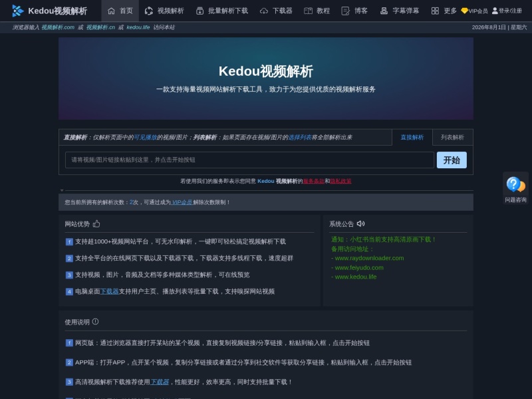Open the VIP会员 link in quota notice
This screenshot has width=532, height=399.
point(182,202)
